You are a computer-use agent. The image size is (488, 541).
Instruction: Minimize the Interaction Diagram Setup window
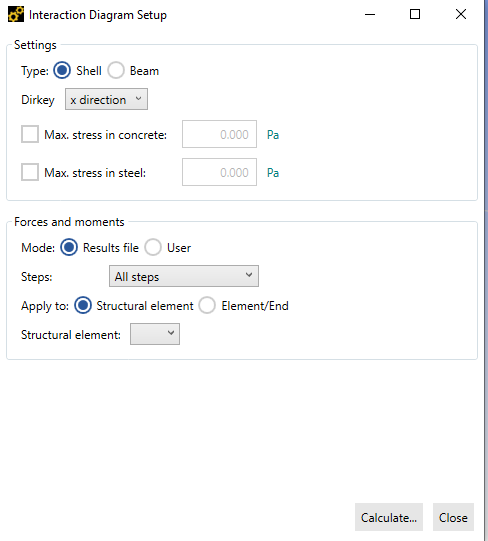coord(370,14)
